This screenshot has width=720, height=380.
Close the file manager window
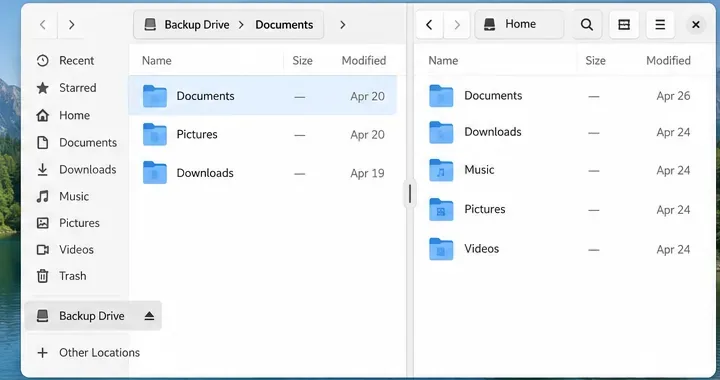point(696,24)
